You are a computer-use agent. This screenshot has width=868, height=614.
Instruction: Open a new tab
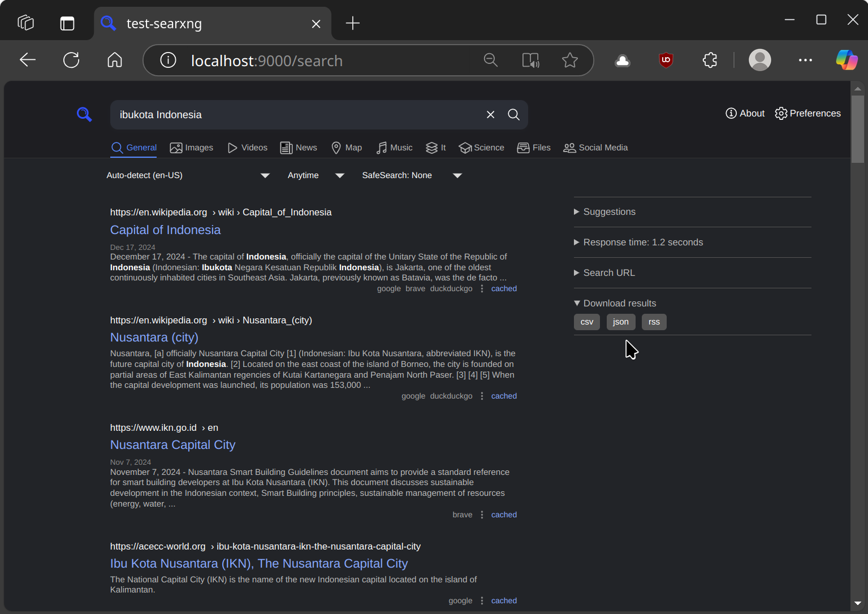352,23
